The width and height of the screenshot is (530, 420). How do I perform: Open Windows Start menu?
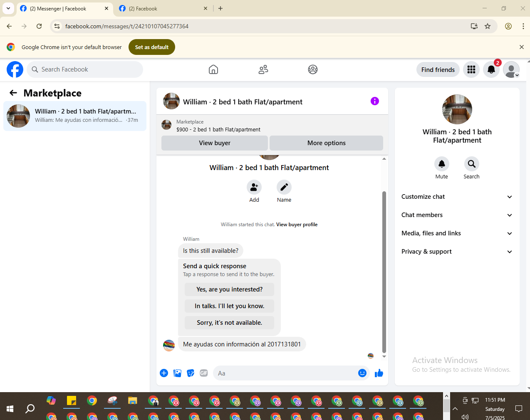[10, 409]
